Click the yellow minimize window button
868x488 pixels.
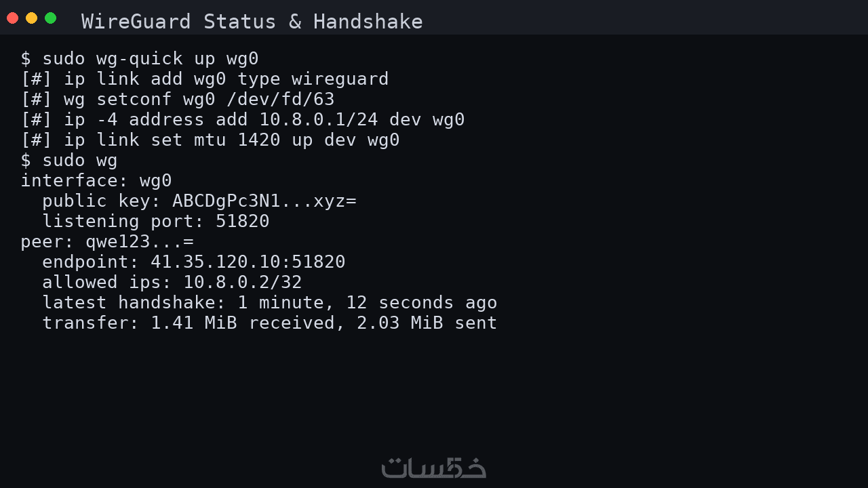tap(31, 18)
